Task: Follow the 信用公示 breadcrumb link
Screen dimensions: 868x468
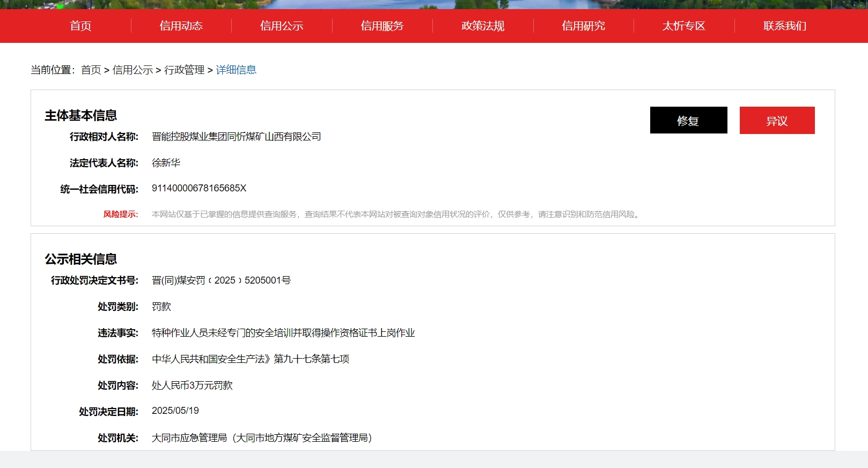Action: [133, 70]
